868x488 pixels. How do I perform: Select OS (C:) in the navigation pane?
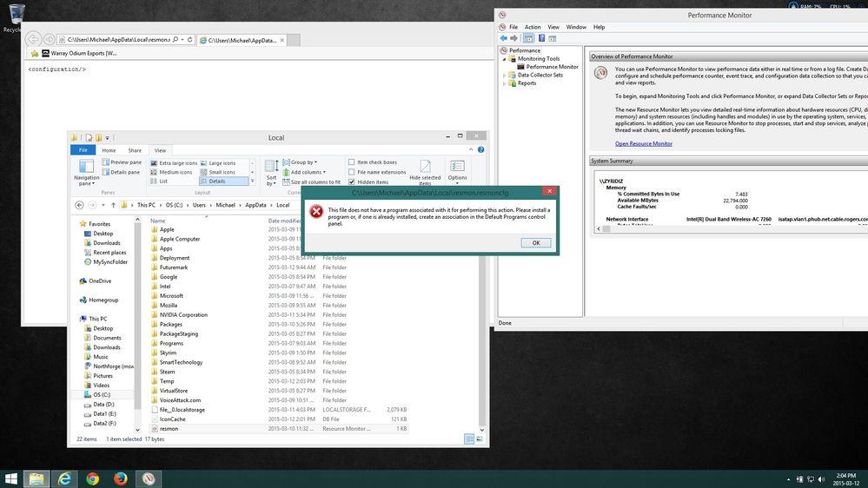(x=102, y=395)
